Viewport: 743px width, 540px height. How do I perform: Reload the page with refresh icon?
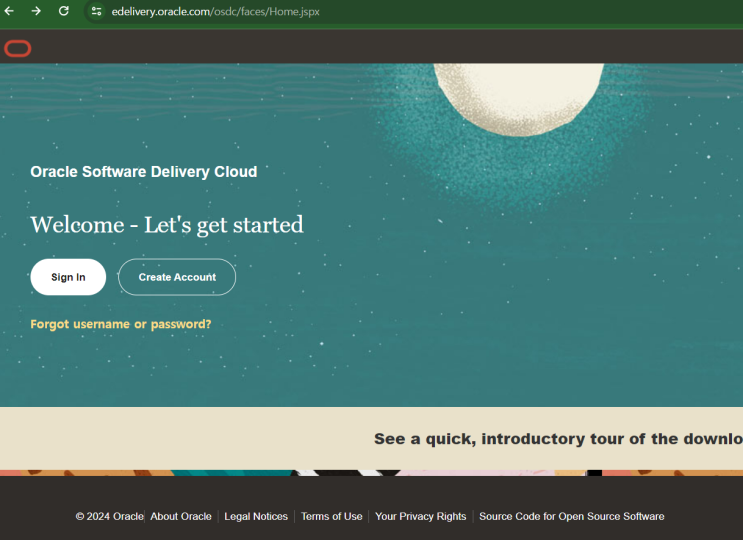pyautogui.click(x=63, y=11)
